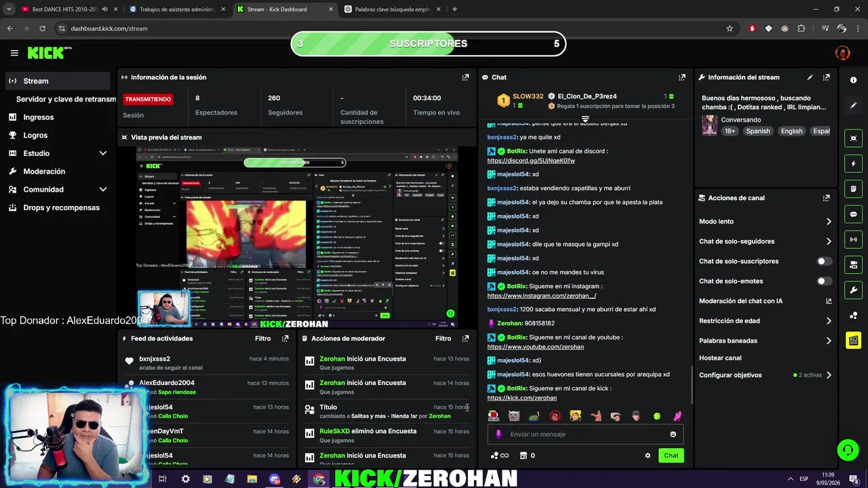Click the wrench icon in the right sidebar

[x=853, y=290]
